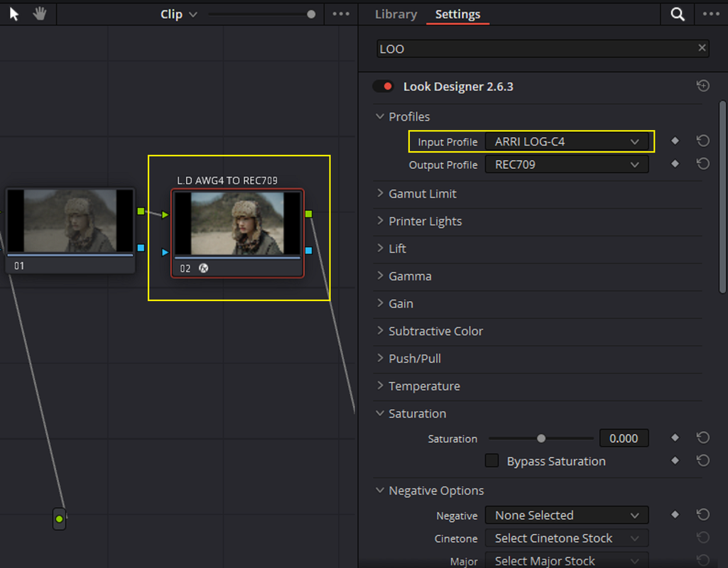
Task: Clear the LOO search text
Action: click(x=702, y=48)
